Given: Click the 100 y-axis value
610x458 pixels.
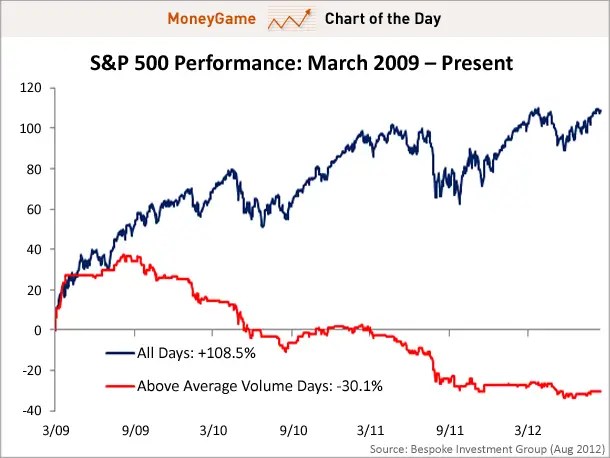Looking at the screenshot, I should pyautogui.click(x=30, y=128).
